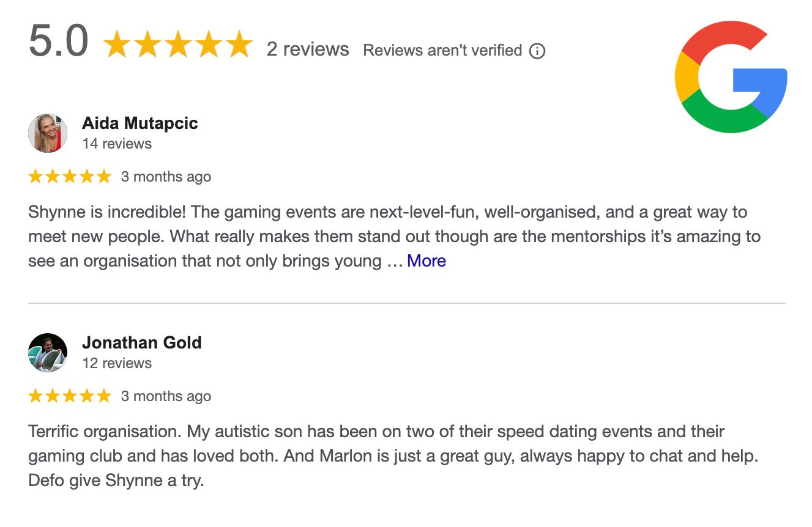
Task: Click the "3 months ago" date on Jonathan's review
Action: (166, 396)
